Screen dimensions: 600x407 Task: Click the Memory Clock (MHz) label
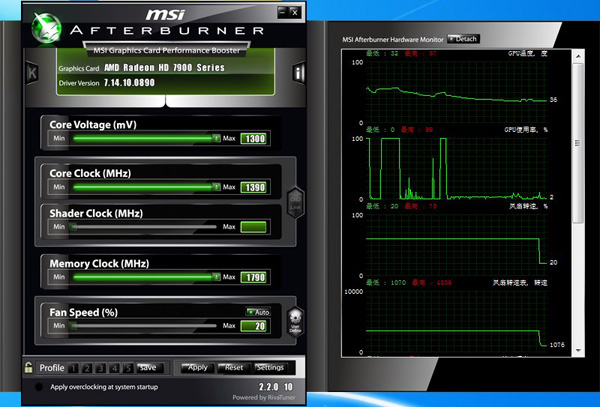(x=99, y=264)
